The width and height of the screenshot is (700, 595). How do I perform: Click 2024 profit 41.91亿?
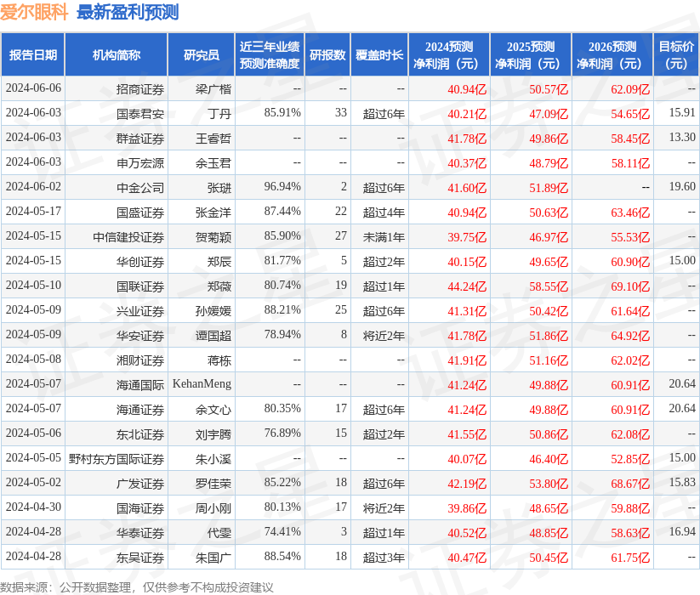pyautogui.click(x=467, y=360)
